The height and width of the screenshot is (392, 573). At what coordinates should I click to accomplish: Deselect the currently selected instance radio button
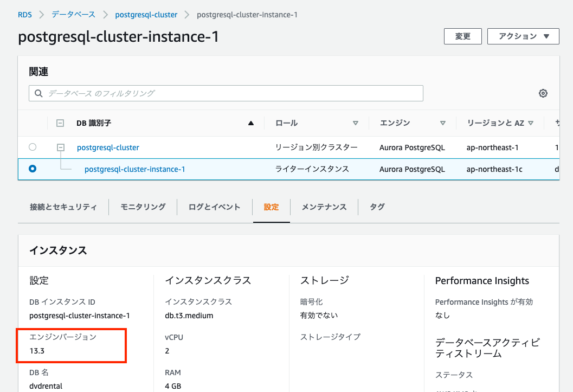point(32,169)
